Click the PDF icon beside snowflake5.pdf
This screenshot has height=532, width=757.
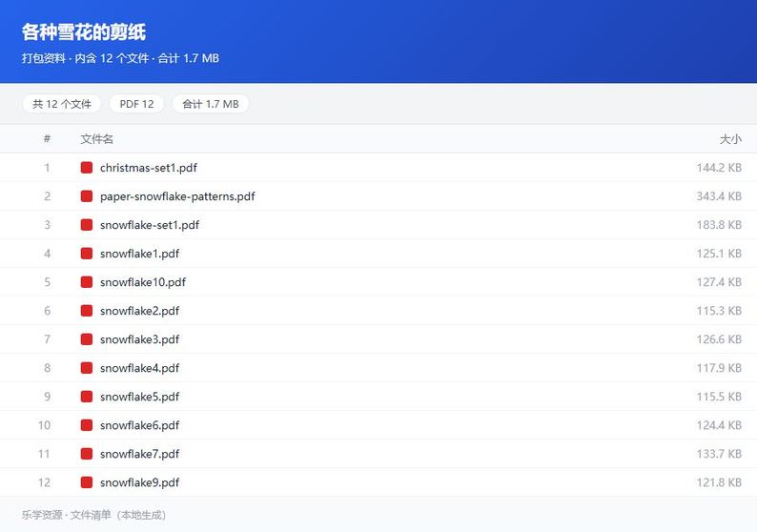87,397
